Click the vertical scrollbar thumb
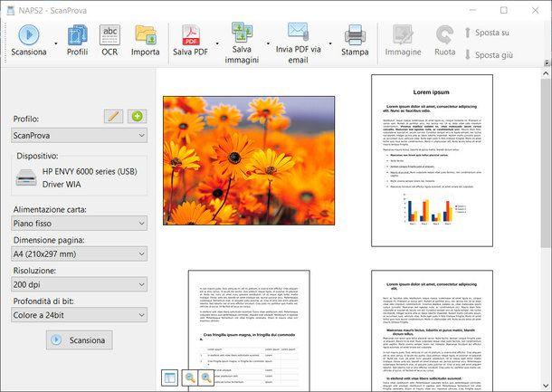 [x=546, y=163]
